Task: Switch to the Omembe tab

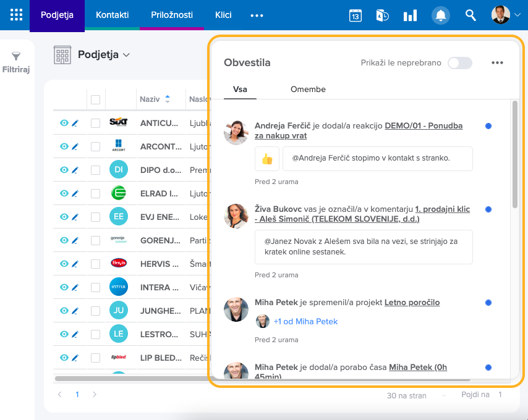Action: [308, 89]
